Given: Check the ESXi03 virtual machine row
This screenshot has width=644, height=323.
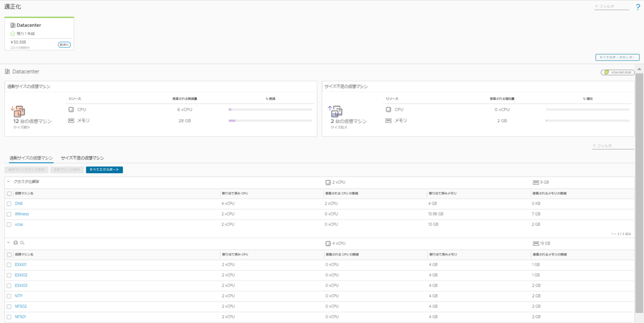Looking at the screenshot, I should [9, 285].
